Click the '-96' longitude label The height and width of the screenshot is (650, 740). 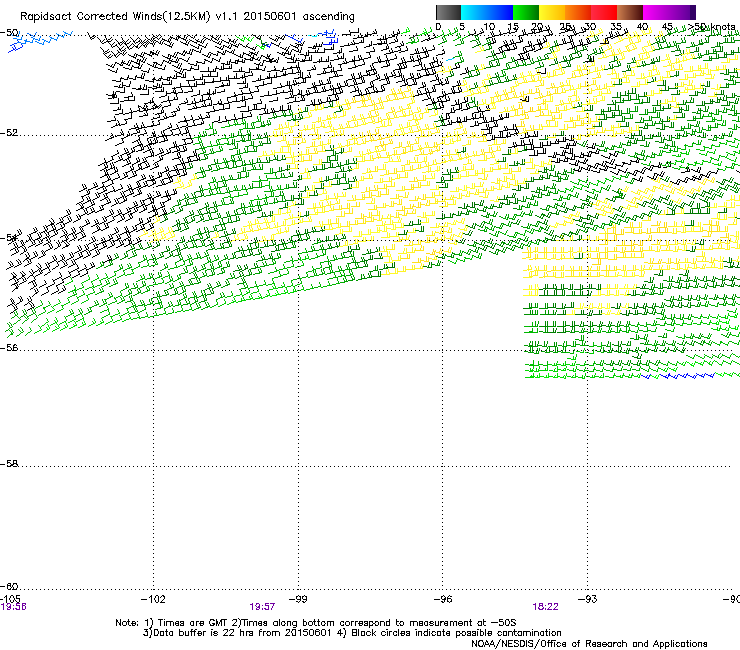click(443, 599)
